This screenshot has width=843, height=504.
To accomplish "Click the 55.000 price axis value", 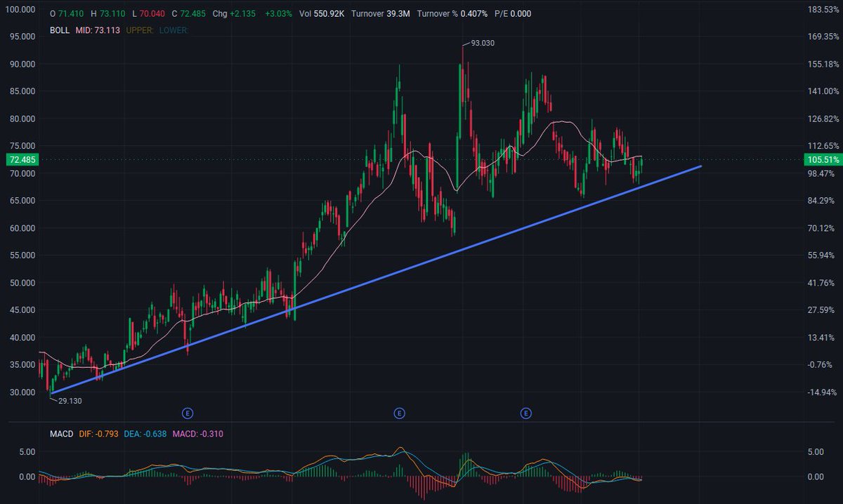I will 21,256.
